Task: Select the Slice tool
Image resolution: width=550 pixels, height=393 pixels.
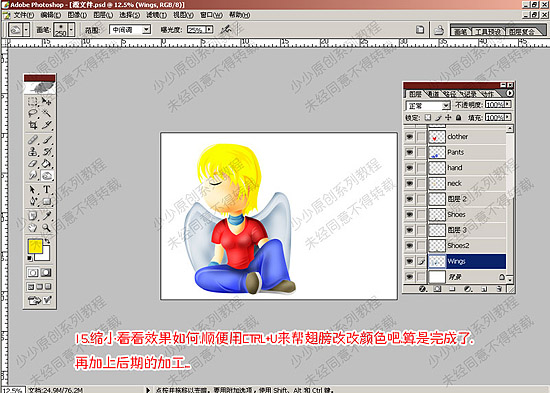Action: pyautogui.click(x=47, y=125)
